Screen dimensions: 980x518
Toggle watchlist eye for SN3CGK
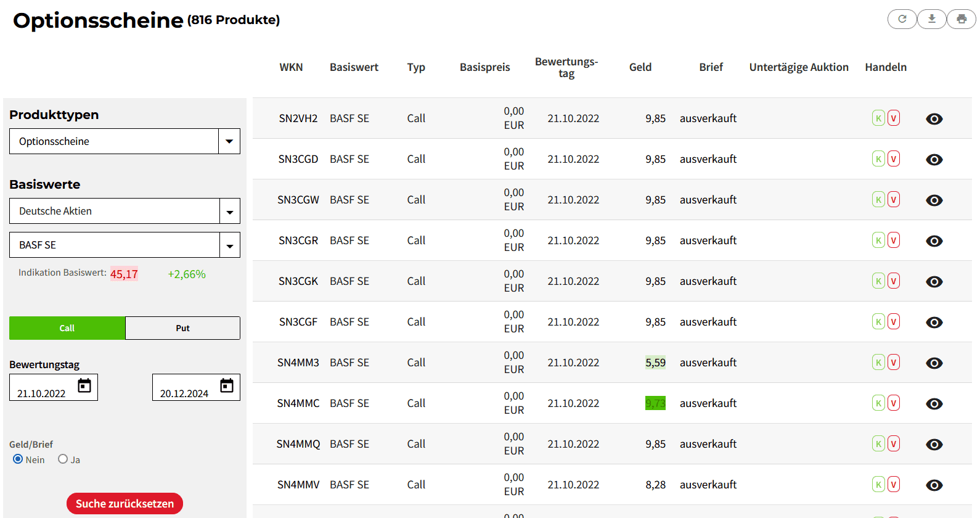(934, 282)
